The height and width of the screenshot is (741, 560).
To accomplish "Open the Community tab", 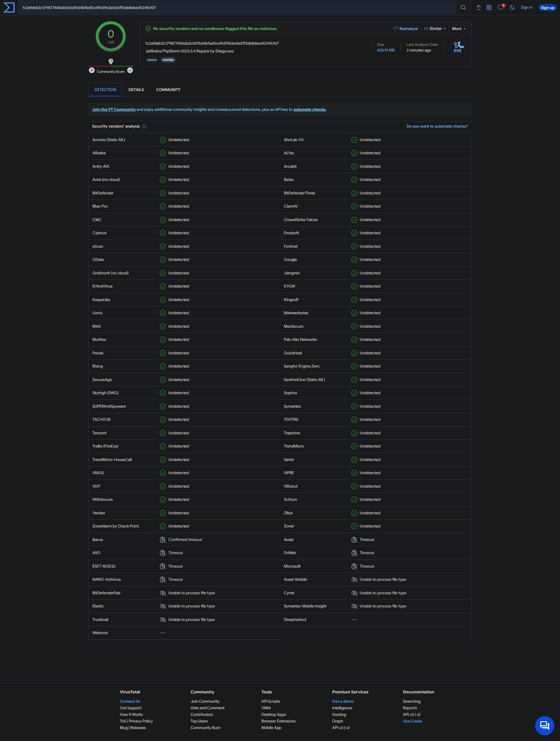I will click(x=168, y=90).
